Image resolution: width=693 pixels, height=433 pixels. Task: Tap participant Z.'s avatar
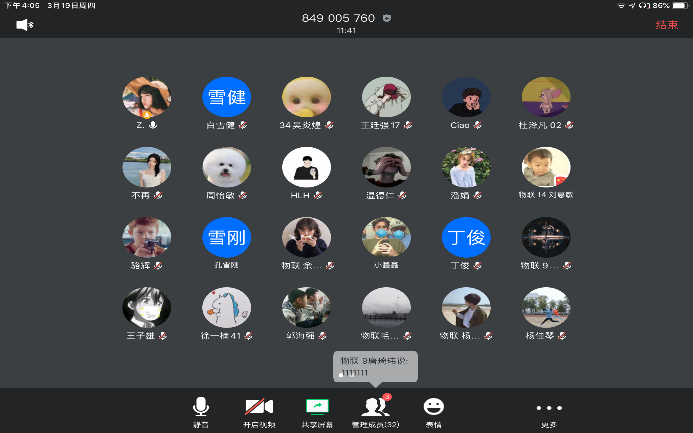pyautogui.click(x=146, y=98)
